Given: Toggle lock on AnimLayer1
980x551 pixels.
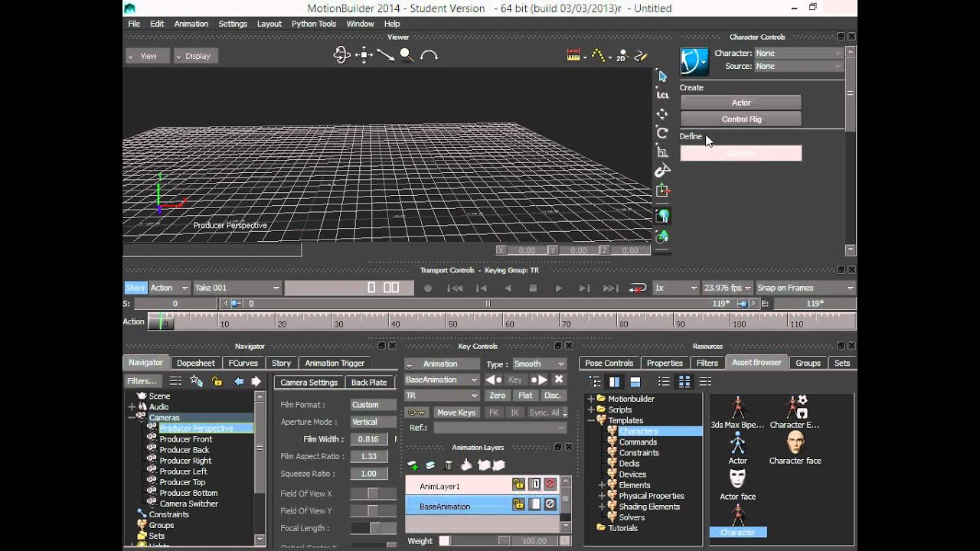Looking at the screenshot, I should (518, 484).
